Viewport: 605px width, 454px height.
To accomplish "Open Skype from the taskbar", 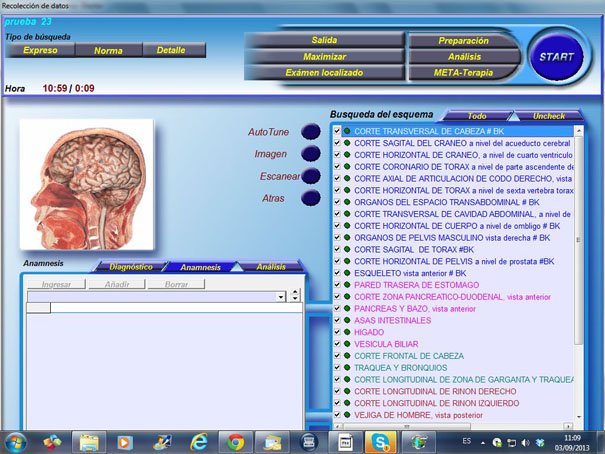I will (379, 441).
